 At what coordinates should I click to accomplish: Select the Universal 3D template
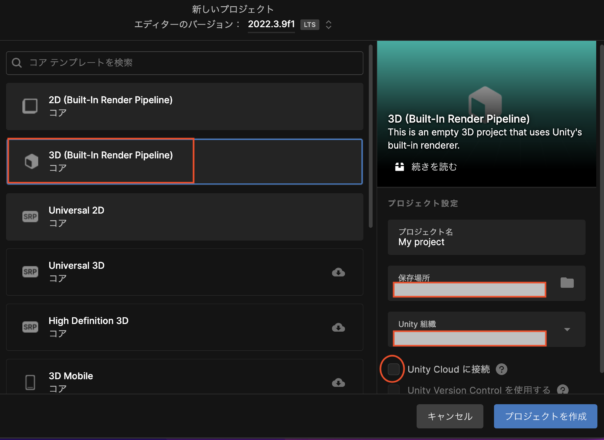coord(185,272)
